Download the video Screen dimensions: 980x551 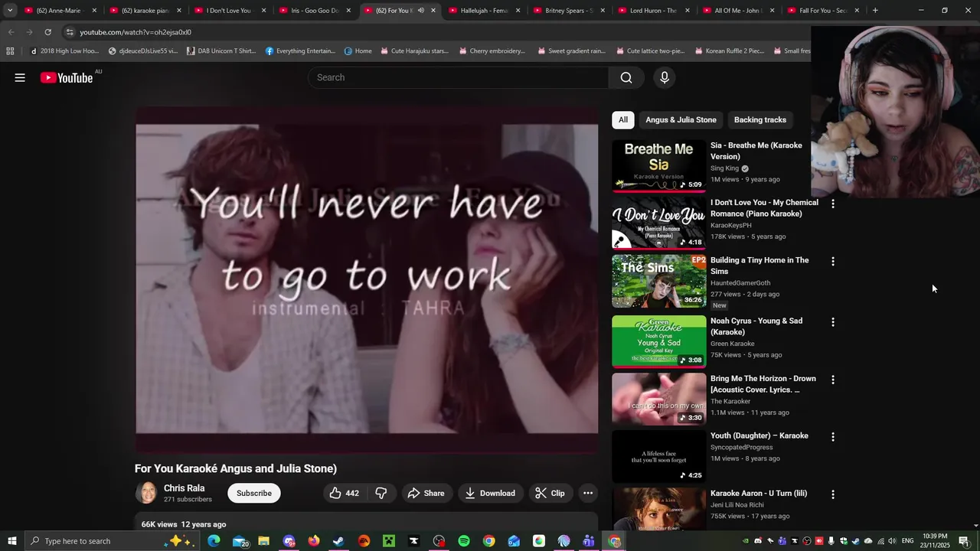click(490, 493)
